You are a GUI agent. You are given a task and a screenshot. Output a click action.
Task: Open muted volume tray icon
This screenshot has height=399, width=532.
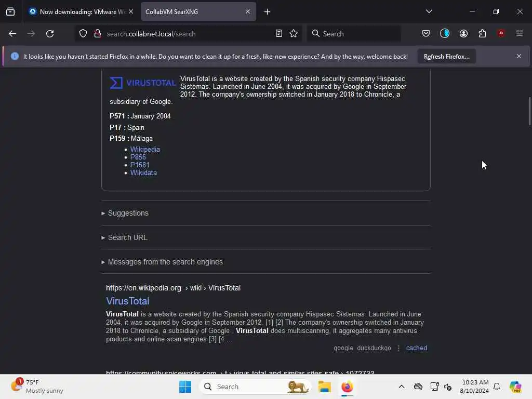coord(448,387)
